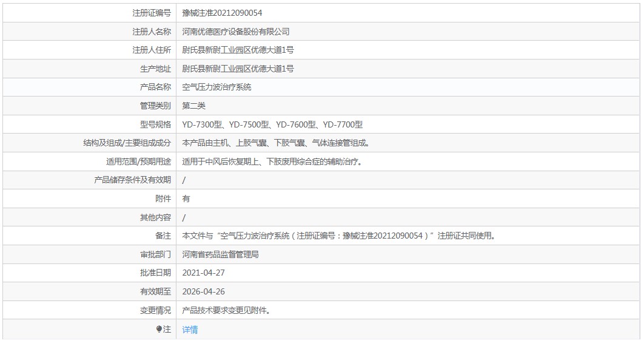Click the 审批部门 label
The image size is (644, 343).
tap(155, 254)
